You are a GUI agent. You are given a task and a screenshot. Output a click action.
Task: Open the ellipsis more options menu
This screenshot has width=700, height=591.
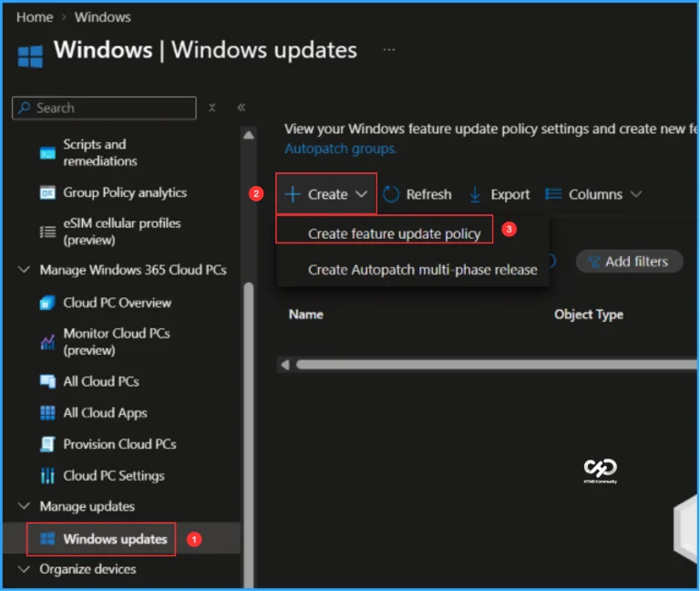pos(389,49)
